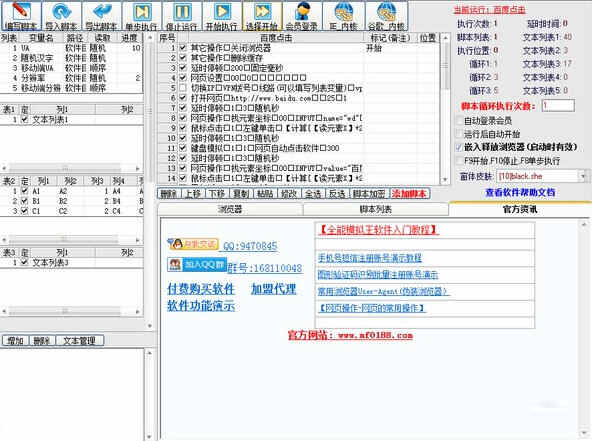
Task: Open 文本管理 text manager
Action: (x=79, y=341)
